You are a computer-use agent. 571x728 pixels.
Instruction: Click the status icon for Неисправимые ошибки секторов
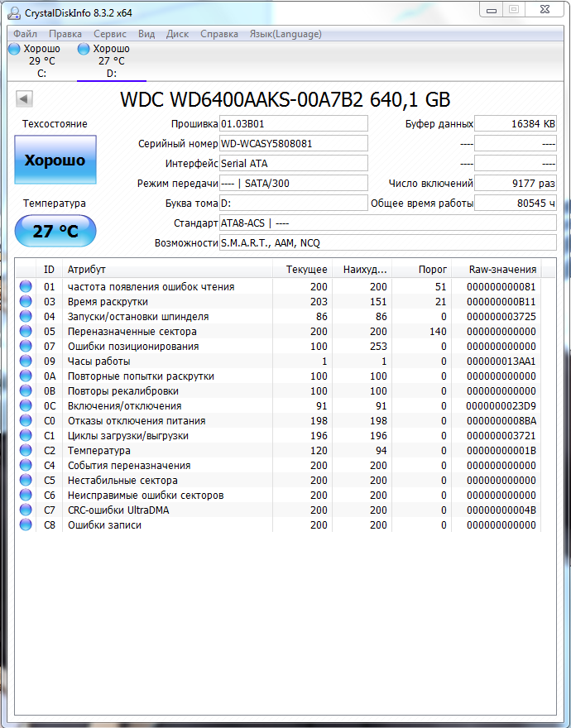[x=26, y=495]
